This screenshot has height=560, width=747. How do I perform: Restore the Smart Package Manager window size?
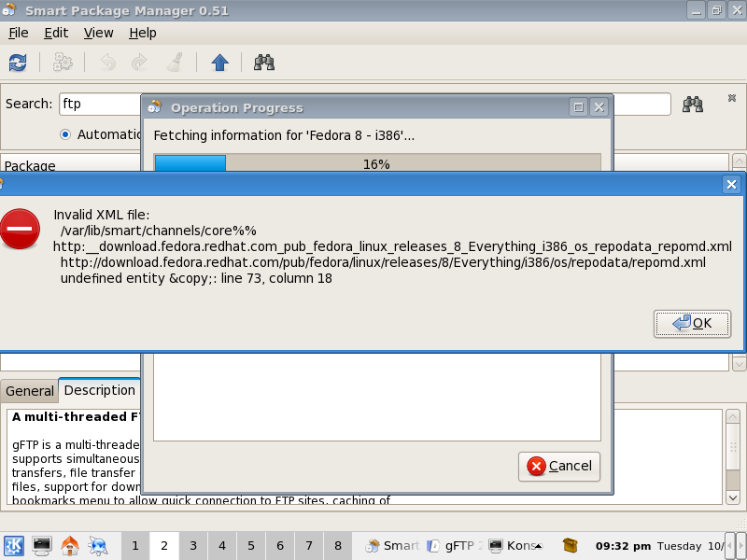pyautogui.click(x=716, y=10)
